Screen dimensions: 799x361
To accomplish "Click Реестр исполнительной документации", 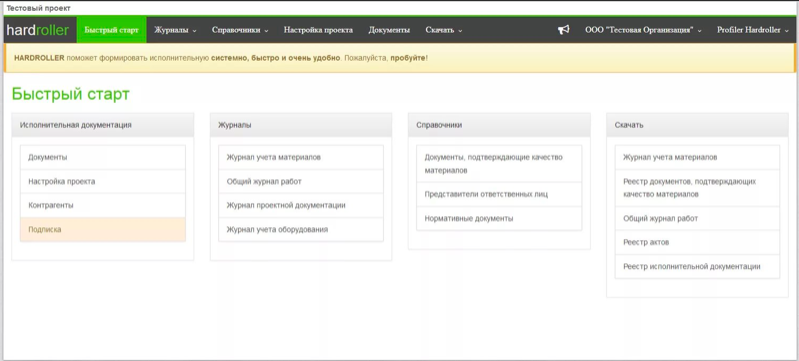I will point(697,266).
